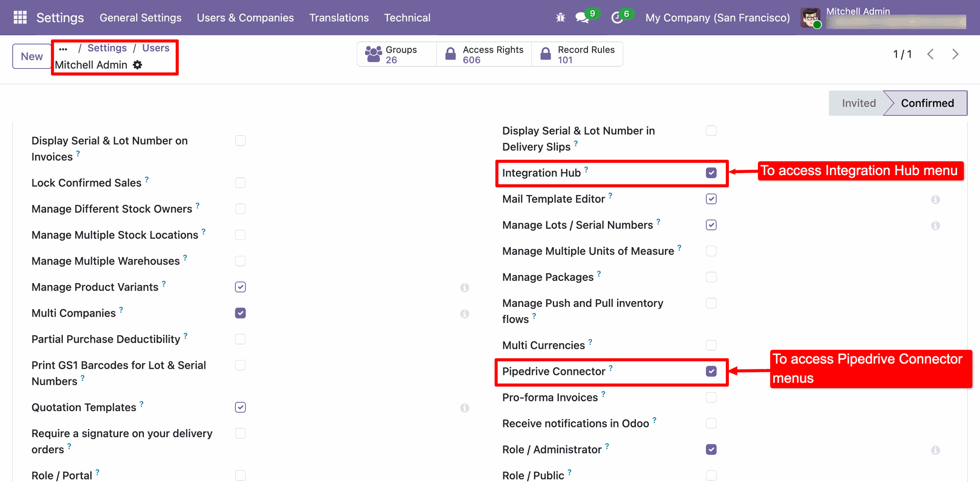Toggle Role / Administrator checkbox
The image size is (980, 482).
point(711,449)
